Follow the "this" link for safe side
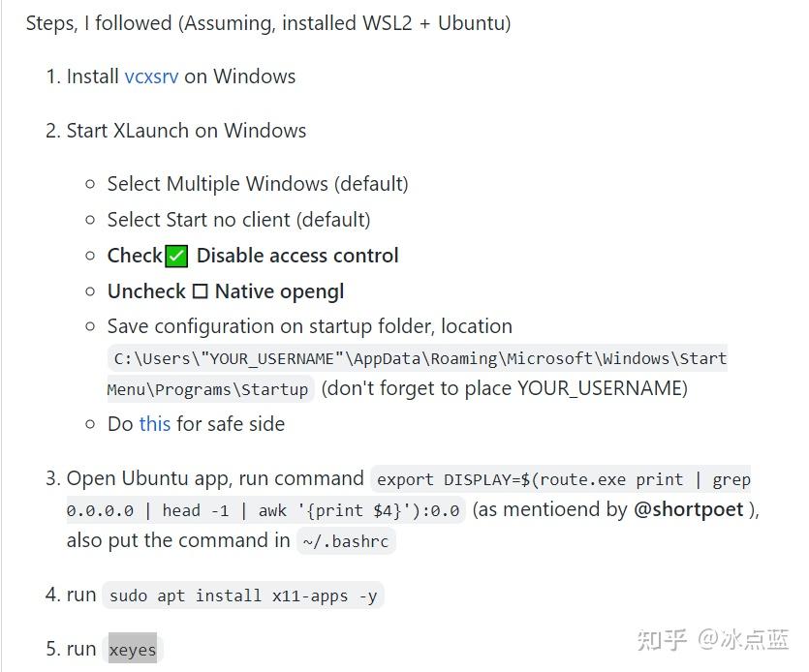This screenshot has width=809, height=672. [x=154, y=424]
